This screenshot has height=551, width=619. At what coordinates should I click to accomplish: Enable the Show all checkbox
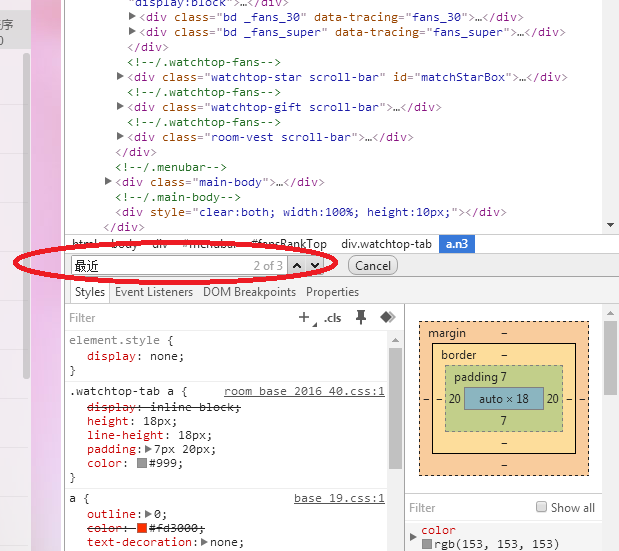click(x=541, y=507)
